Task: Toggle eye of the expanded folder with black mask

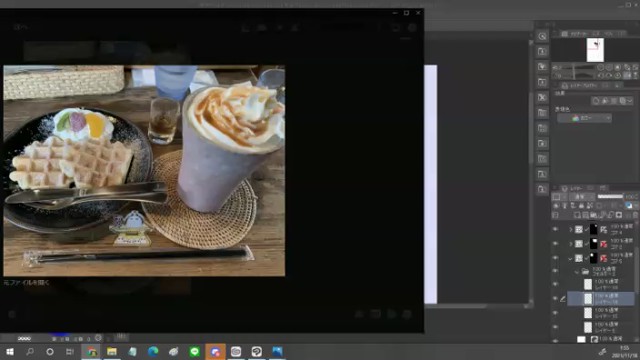Action: coord(555,258)
